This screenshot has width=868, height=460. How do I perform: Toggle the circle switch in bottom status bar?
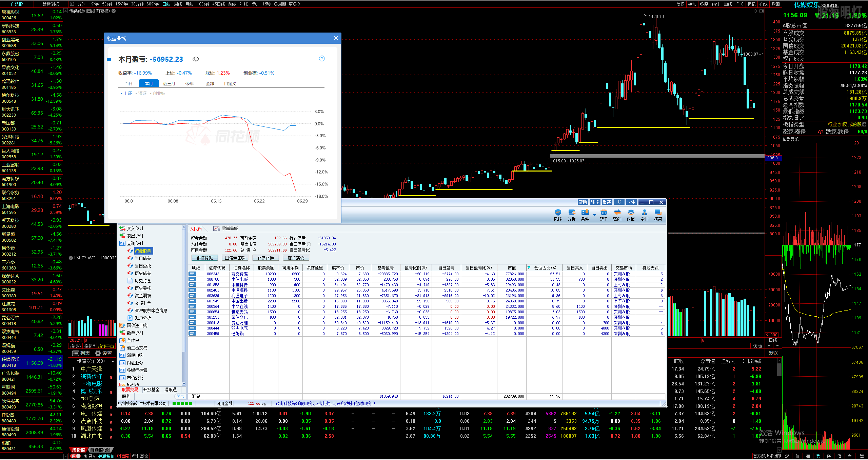[76, 456]
